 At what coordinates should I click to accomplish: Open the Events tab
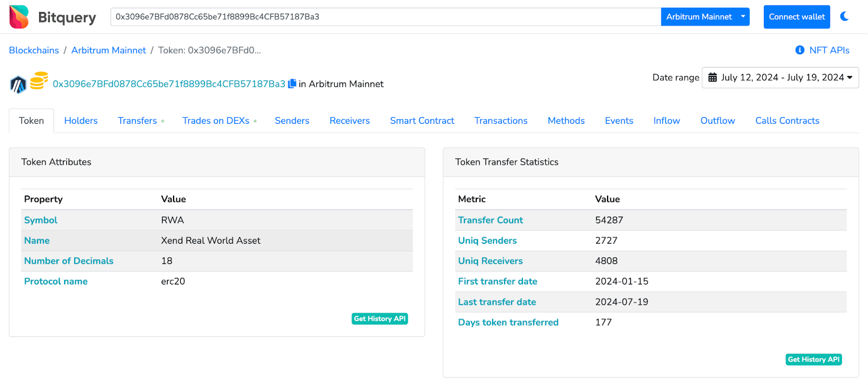coord(619,121)
